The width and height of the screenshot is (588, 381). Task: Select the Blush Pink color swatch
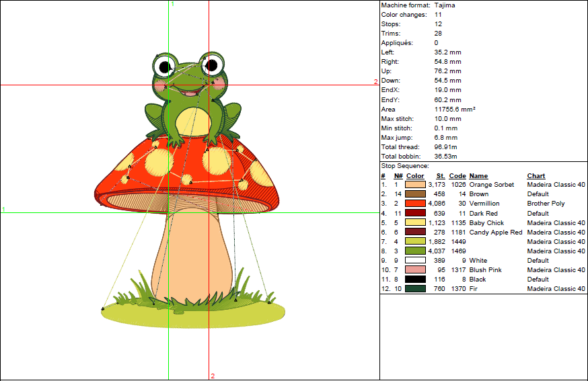pos(415,269)
